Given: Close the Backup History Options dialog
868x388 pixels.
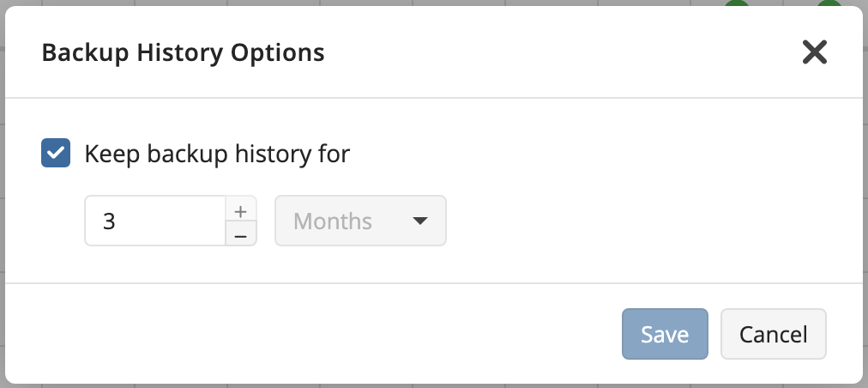Looking at the screenshot, I should 814,53.
